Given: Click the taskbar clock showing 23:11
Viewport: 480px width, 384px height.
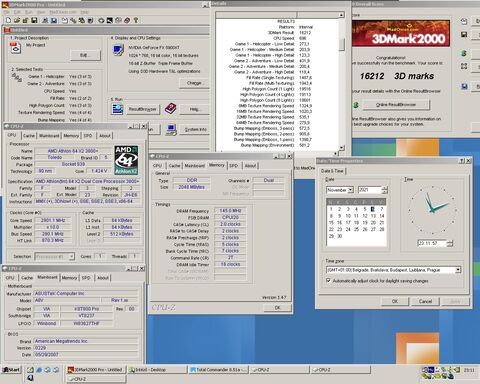Looking at the screenshot, I should point(469,370).
